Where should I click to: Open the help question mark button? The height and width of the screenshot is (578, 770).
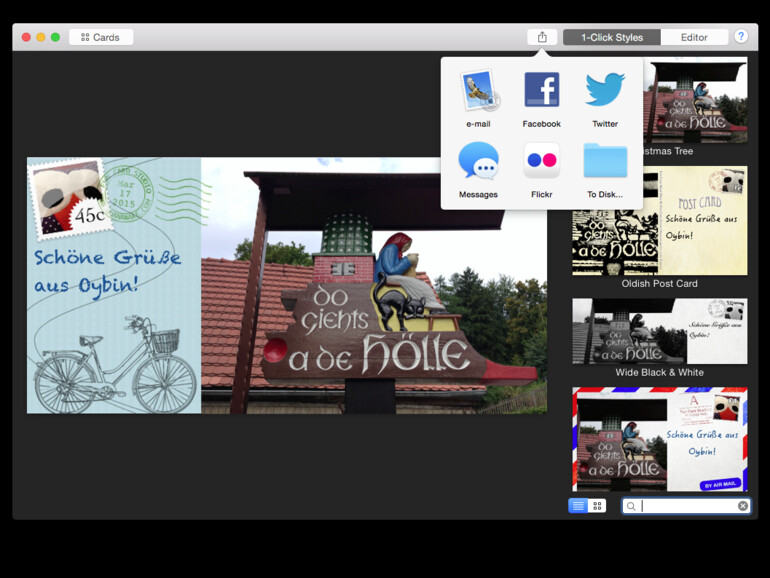click(741, 37)
